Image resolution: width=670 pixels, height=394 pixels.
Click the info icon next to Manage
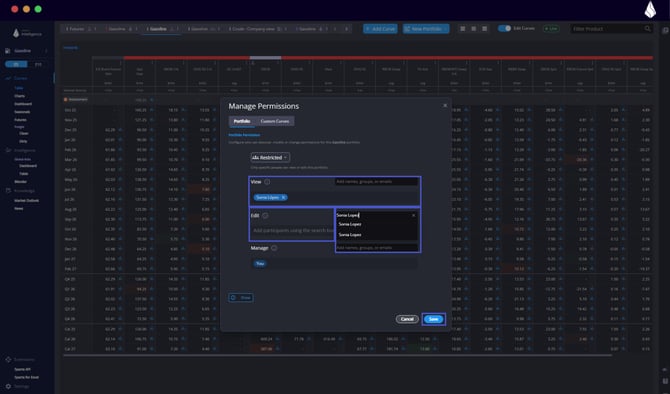click(274, 248)
